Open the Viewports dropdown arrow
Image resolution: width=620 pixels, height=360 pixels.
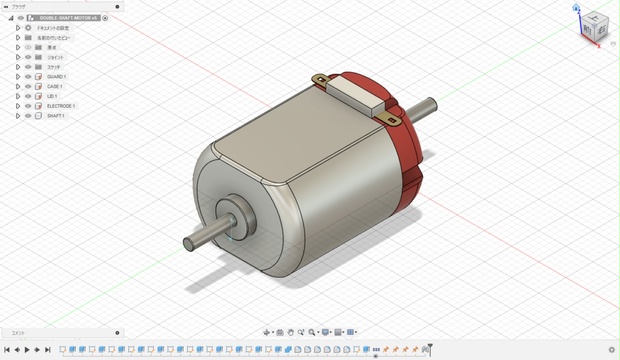355,333
